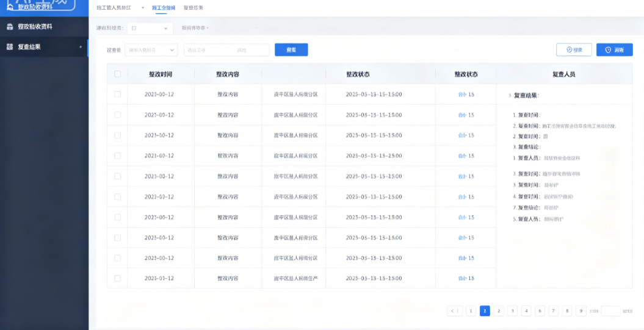Click the 整改时间 column header
The image size is (644, 330).
tap(161, 74)
